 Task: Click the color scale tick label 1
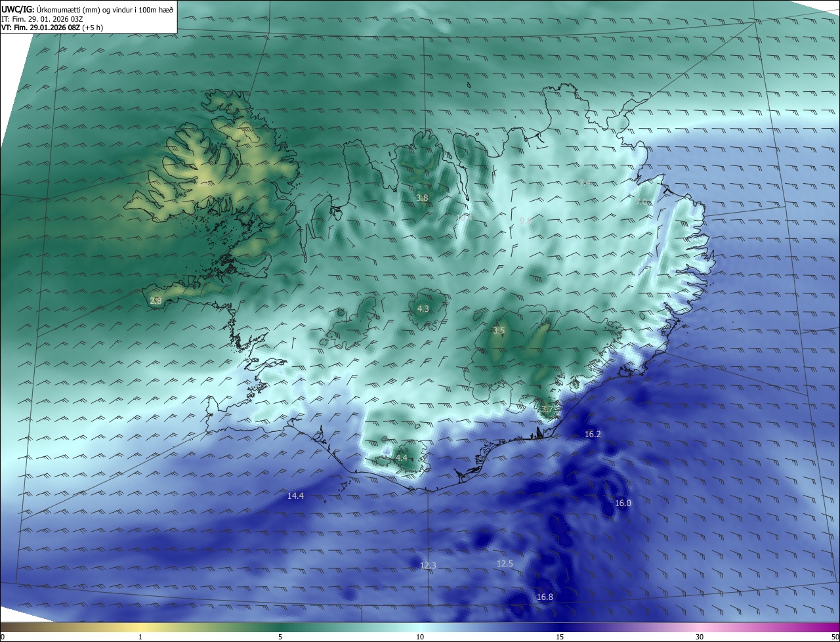140,637
